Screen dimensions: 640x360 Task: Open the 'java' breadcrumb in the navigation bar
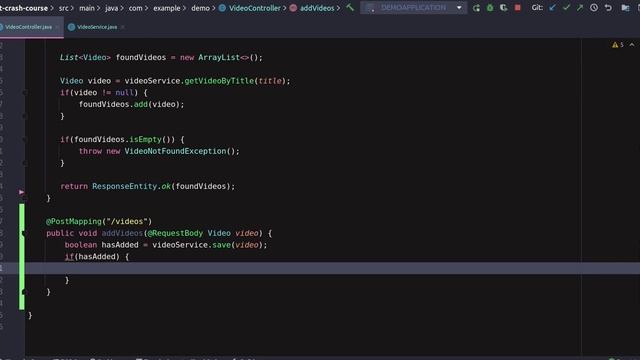111,8
